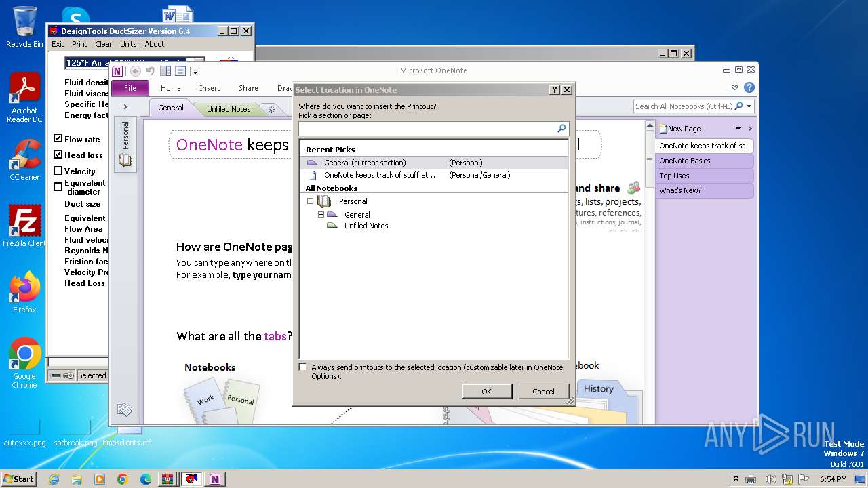This screenshot has height=488, width=868.
Task: Click WinRAR taskbar icon
Action: 167,479
